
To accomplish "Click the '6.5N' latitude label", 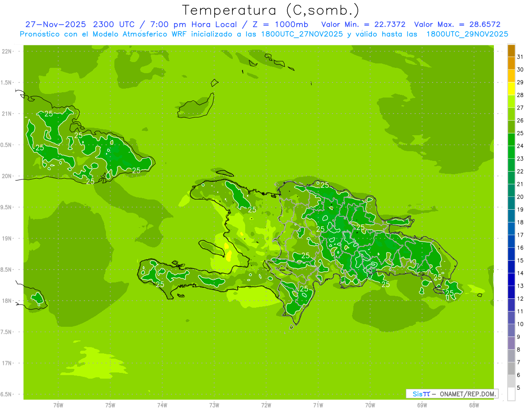I will (x=6, y=394).
